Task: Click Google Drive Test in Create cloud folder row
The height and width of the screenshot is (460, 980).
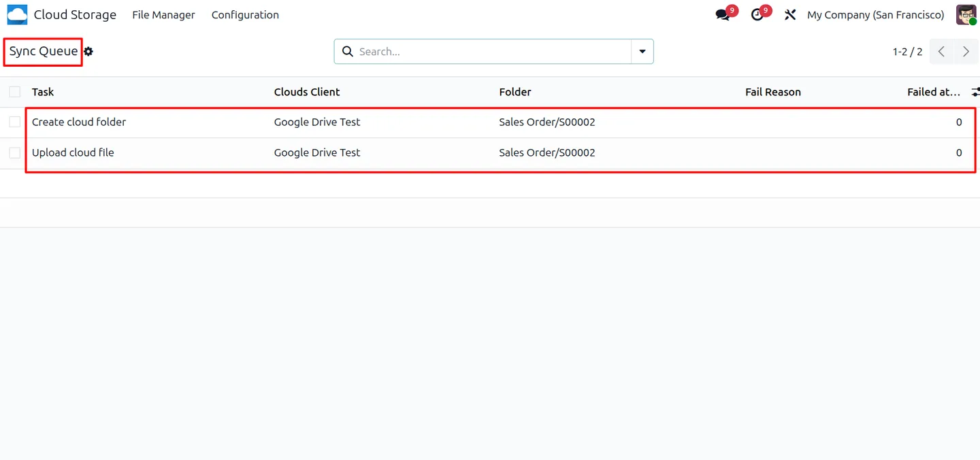Action: pyautogui.click(x=317, y=122)
